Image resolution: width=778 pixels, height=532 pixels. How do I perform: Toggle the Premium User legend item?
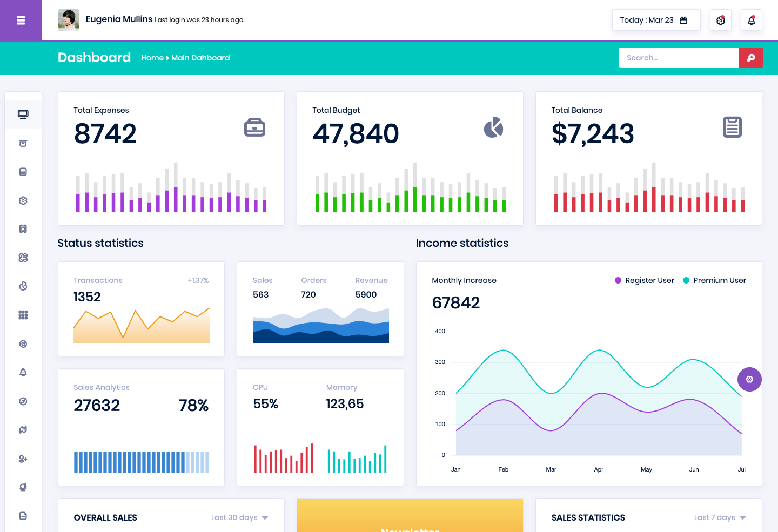(x=714, y=280)
